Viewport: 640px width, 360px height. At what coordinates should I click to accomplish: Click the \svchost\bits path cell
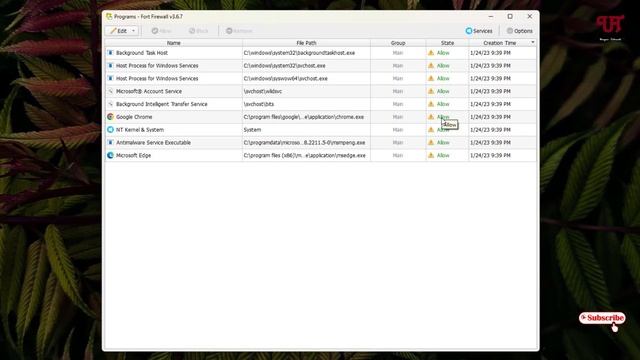[x=259, y=104]
